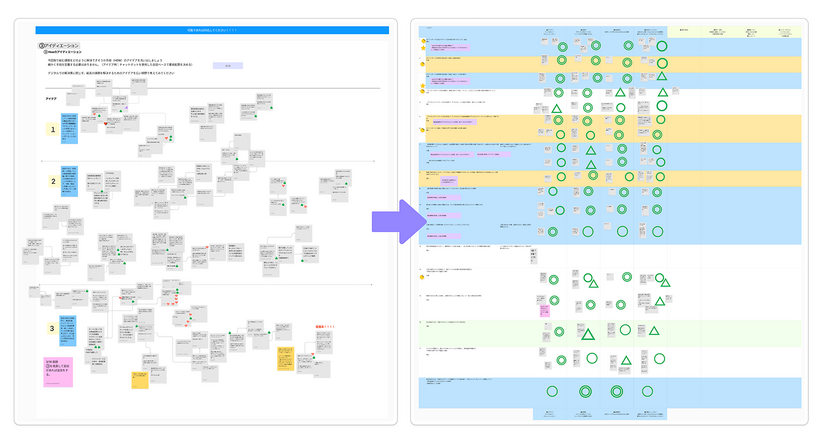Viewport: 820px width, 439px height.
Task: Select the red warning text near orange note
Action: pyautogui.click(x=325, y=328)
